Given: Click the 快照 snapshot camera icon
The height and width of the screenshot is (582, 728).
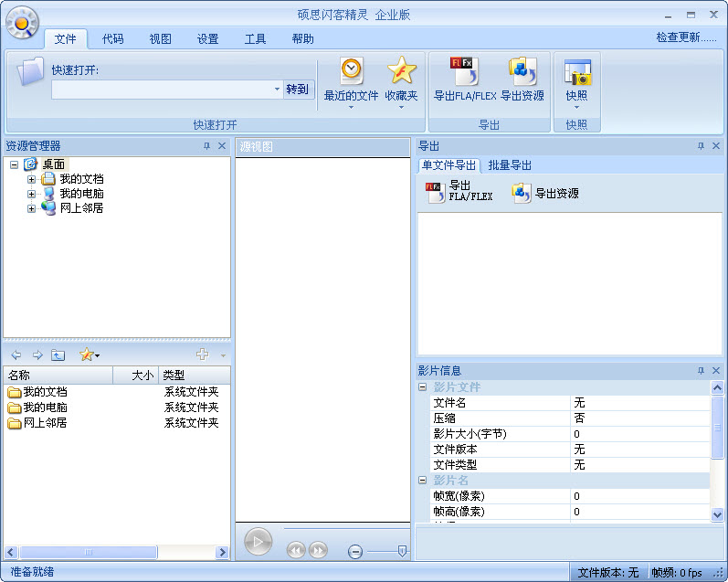Looking at the screenshot, I should coord(577,72).
